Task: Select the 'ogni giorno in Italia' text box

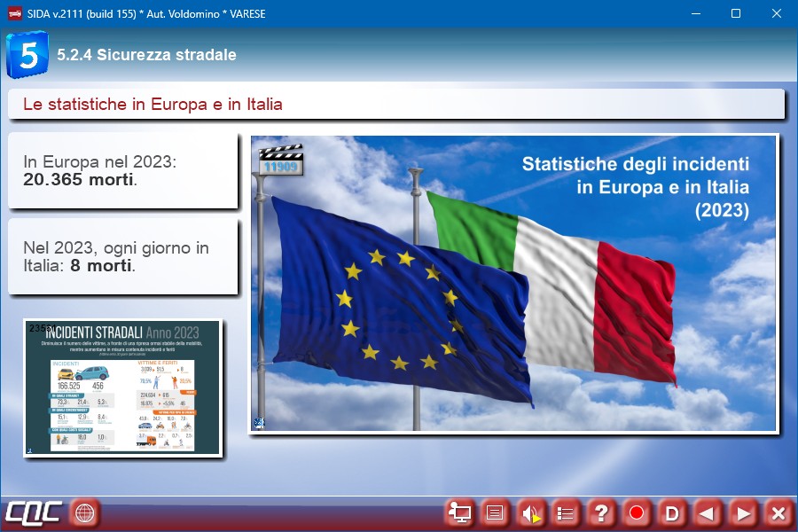Action: click(x=122, y=256)
